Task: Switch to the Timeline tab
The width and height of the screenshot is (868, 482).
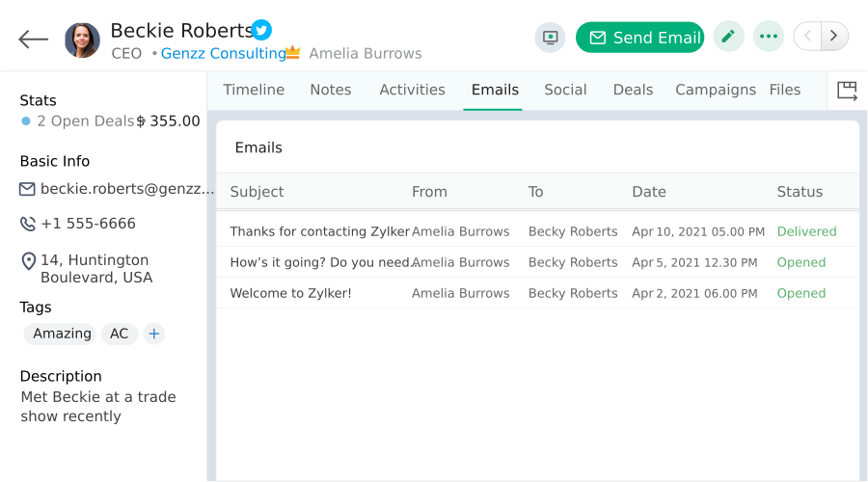Action: coord(254,90)
